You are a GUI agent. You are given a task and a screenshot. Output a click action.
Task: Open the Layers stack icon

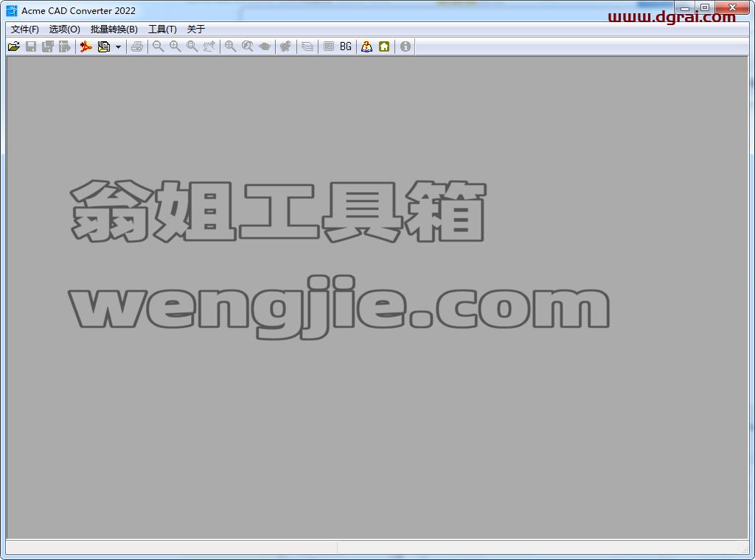pyautogui.click(x=307, y=46)
